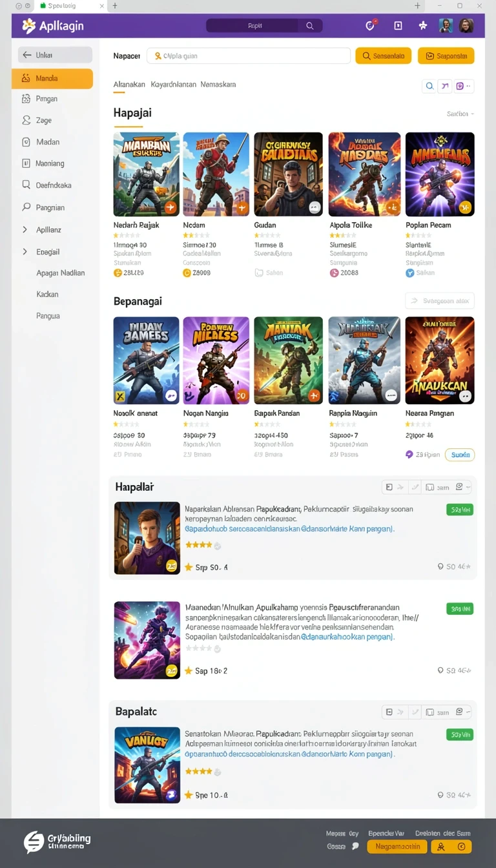
Task: Select Manola in the sidebar
Action: tap(52, 78)
